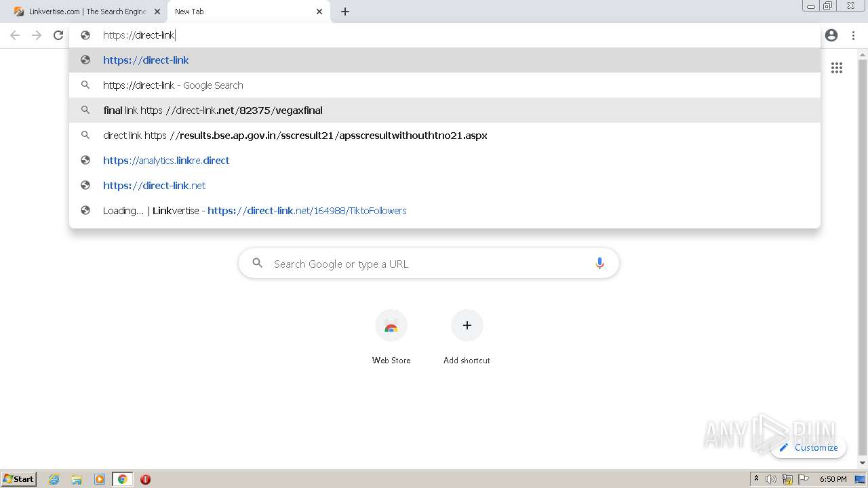Pick the vegaxfinal direct-link.net suggestion

[445, 110]
